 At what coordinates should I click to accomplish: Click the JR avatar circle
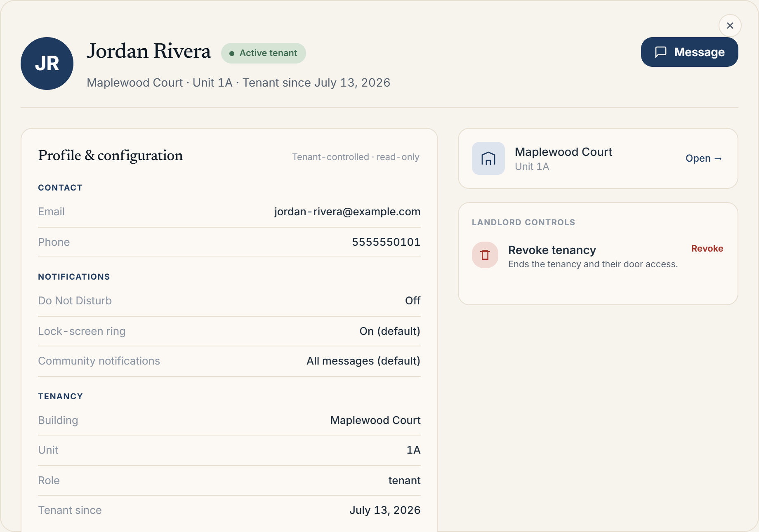[47, 64]
